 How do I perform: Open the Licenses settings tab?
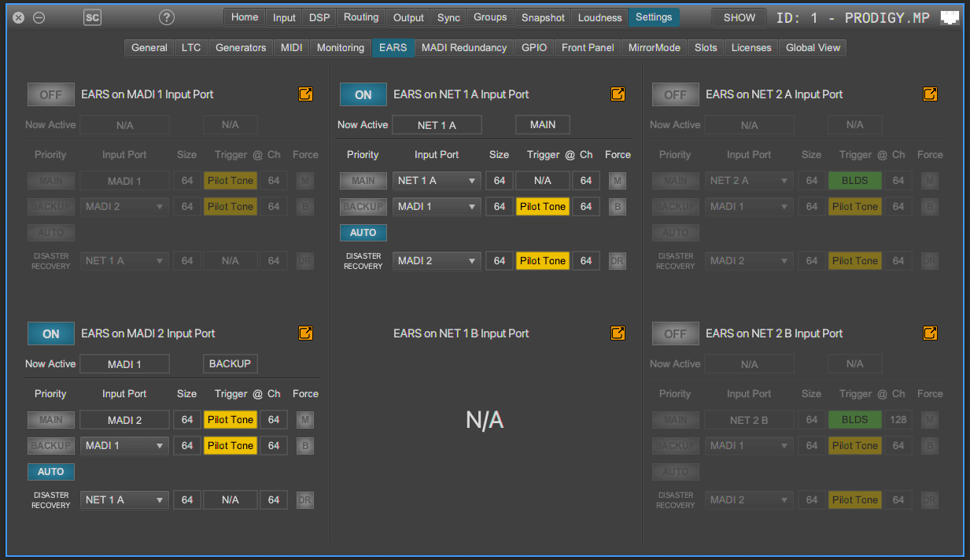pos(751,48)
